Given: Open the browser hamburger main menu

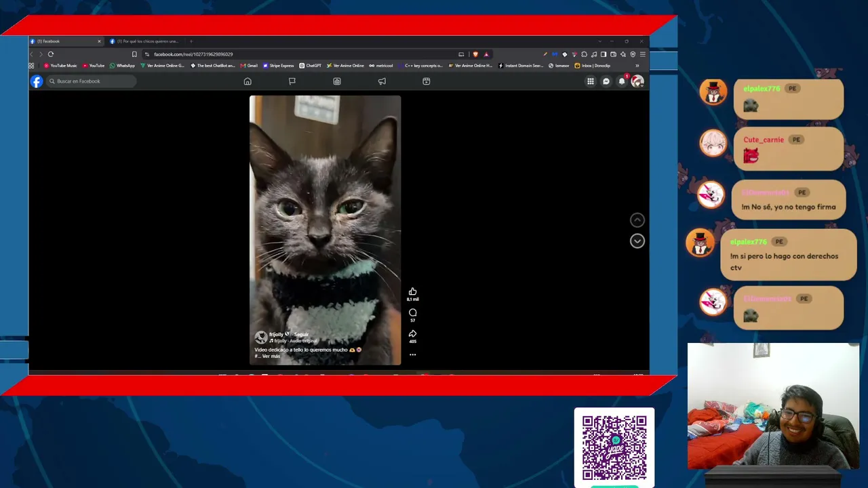Looking at the screenshot, I should [x=643, y=54].
